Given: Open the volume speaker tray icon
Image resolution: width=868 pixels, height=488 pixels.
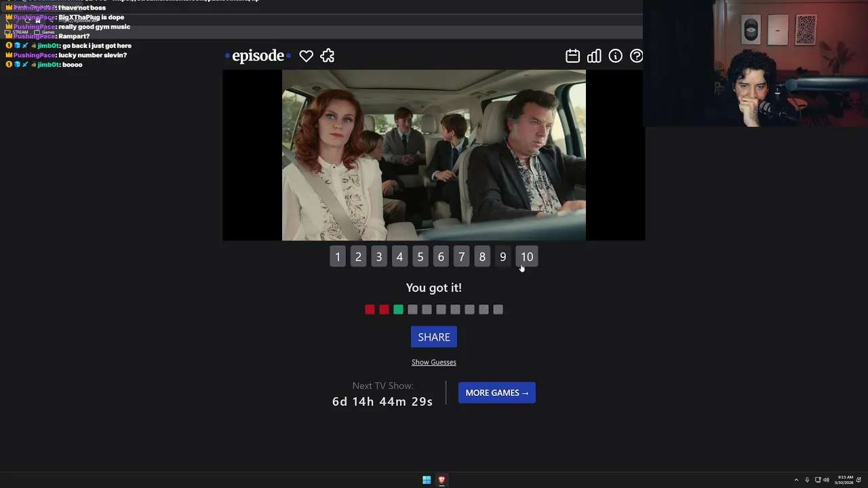Looking at the screenshot, I should pos(826,480).
